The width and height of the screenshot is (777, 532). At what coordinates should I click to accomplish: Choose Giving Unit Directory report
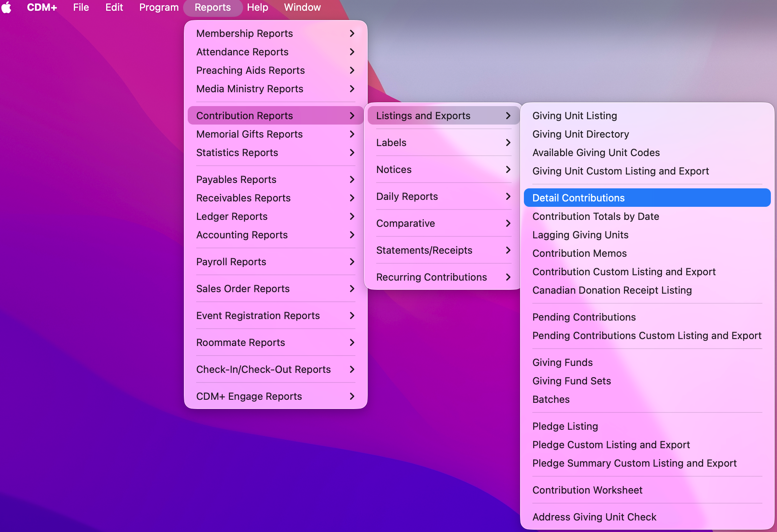click(x=647, y=134)
